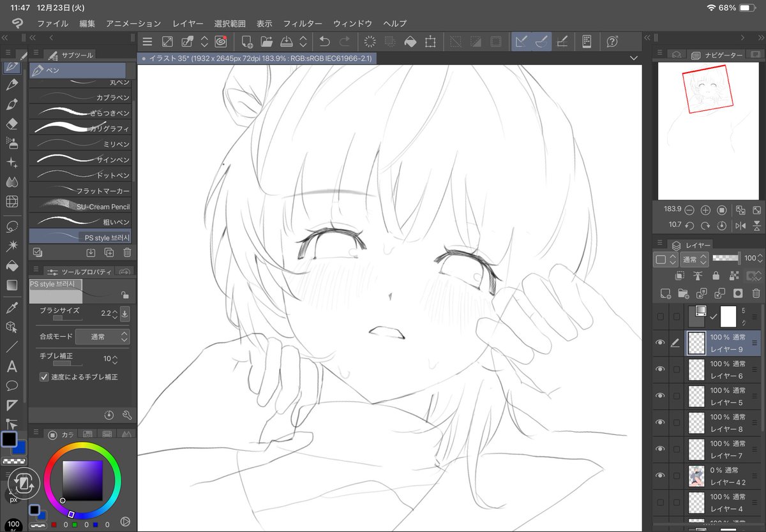This screenshot has height=532, width=766.
Task: Select the Decoration sparkle tool
Action: 11,163
